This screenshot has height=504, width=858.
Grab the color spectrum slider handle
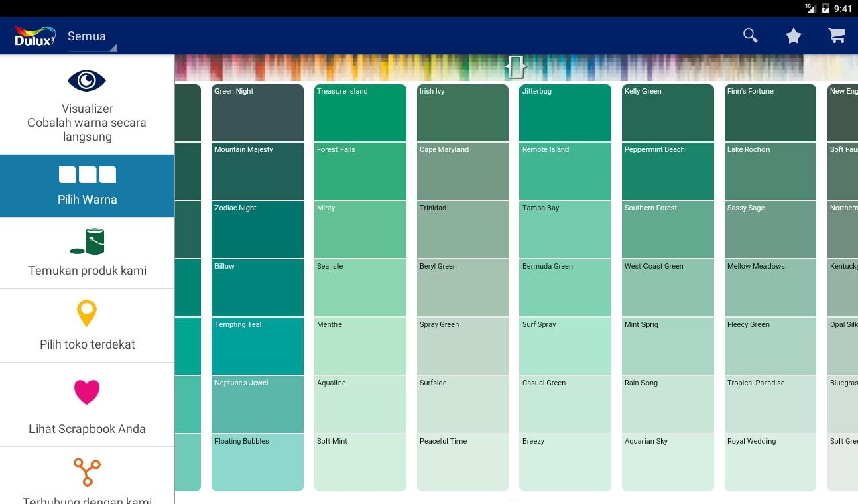516,67
